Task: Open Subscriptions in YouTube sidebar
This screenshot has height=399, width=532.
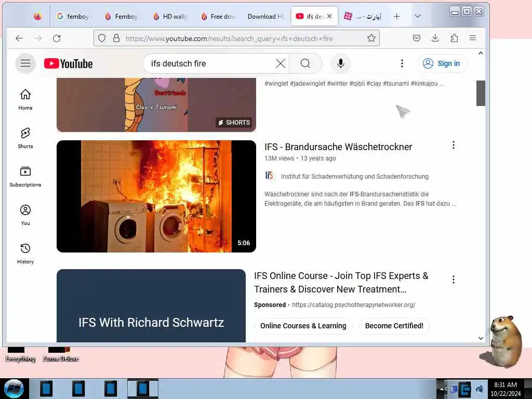Action: 25,177
